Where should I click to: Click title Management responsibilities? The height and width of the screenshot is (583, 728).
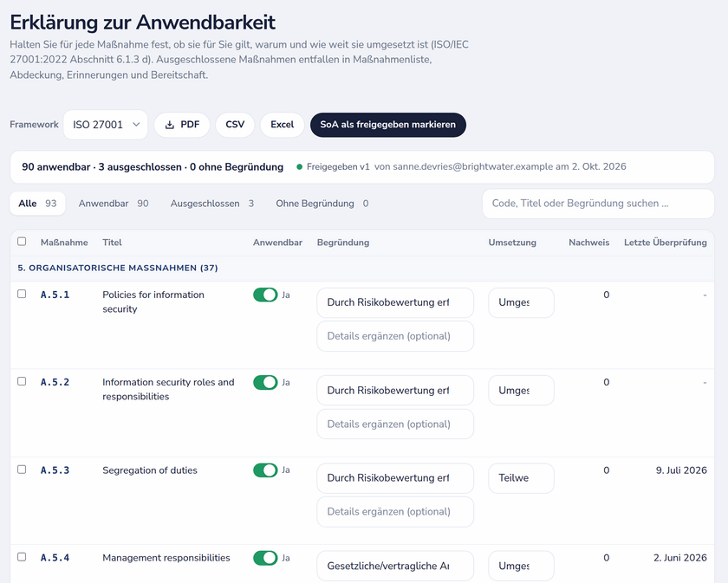coord(166,558)
